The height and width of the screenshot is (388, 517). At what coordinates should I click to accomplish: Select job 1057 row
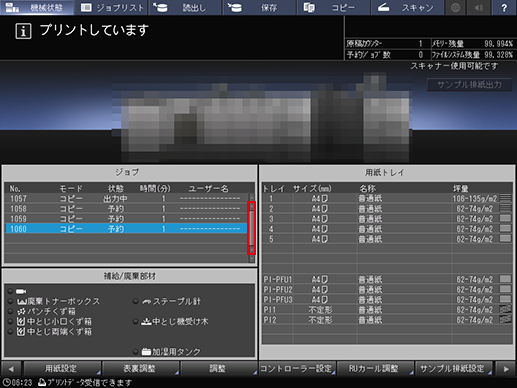click(x=126, y=199)
